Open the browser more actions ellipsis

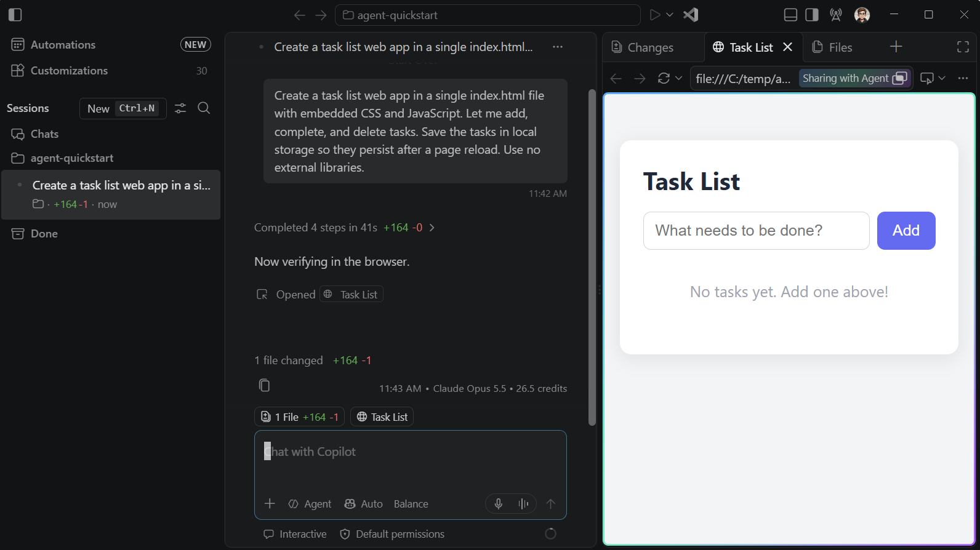[x=963, y=78]
